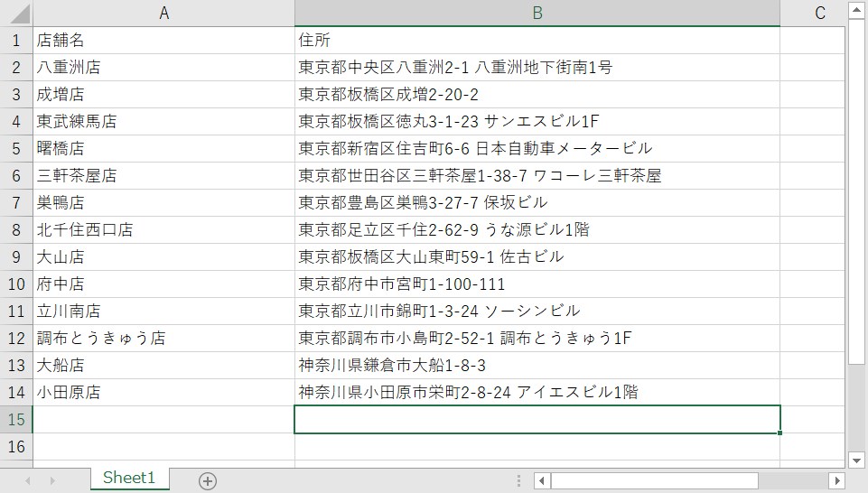Select cell 調布とうきゅう店
The image size is (868, 493).
pos(163,339)
